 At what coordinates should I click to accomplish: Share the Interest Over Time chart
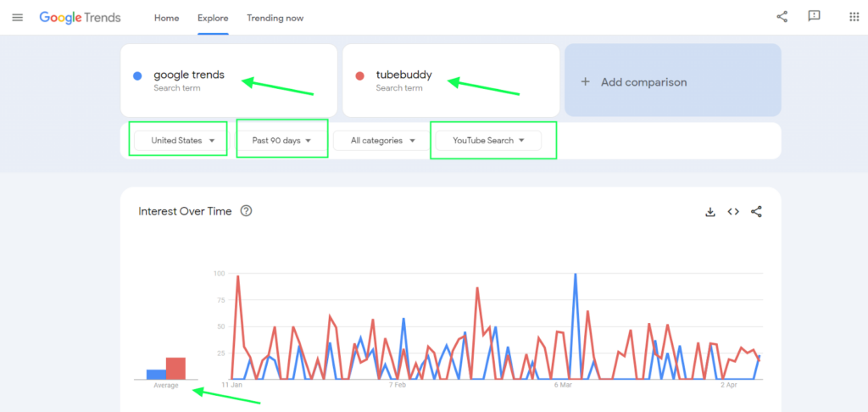756,212
